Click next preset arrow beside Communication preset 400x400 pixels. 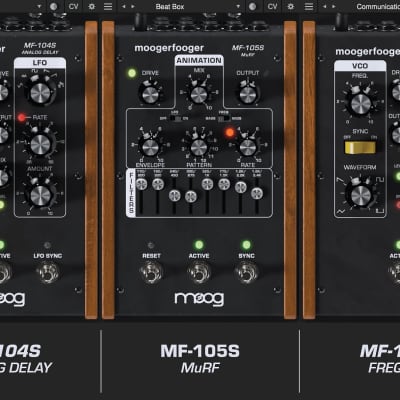pyautogui.click(x=333, y=6)
